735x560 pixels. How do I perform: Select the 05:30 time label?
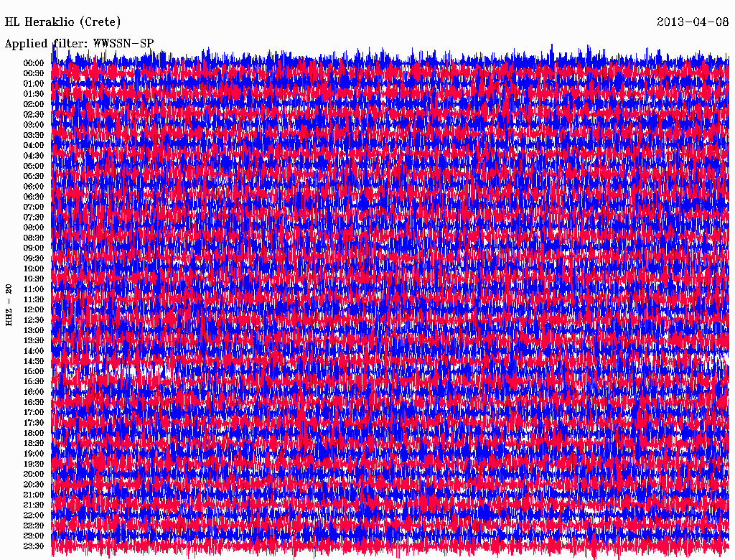(33, 176)
